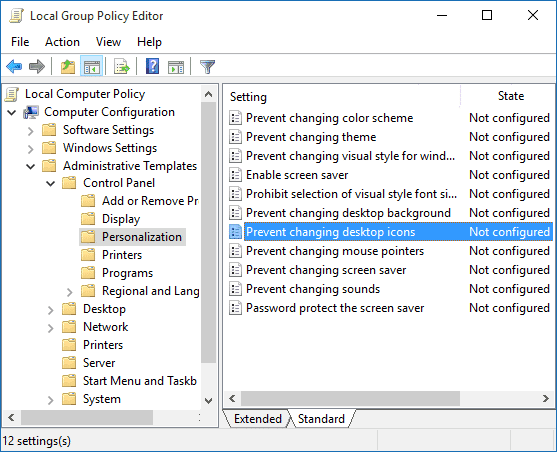Click the blue Back arrow toolbar icon

[x=14, y=66]
